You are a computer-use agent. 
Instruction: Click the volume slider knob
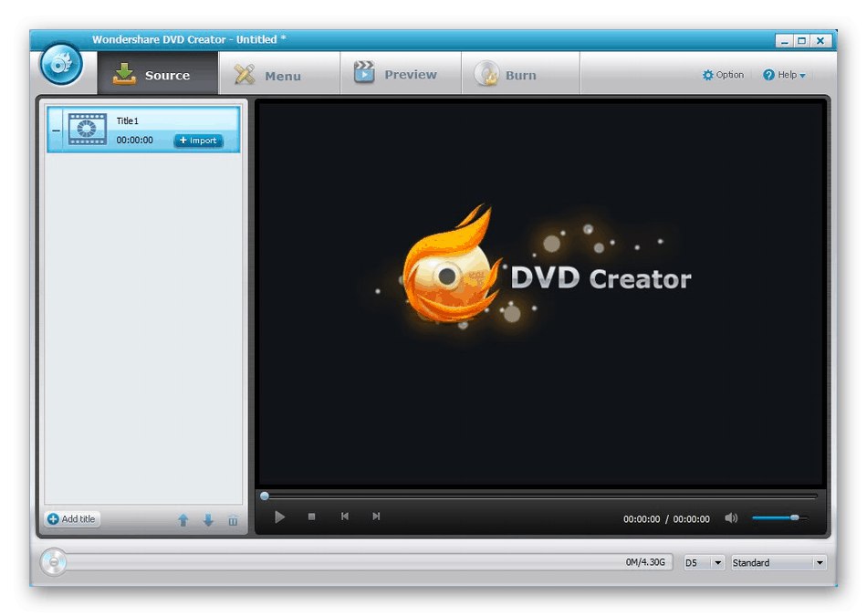tap(795, 517)
